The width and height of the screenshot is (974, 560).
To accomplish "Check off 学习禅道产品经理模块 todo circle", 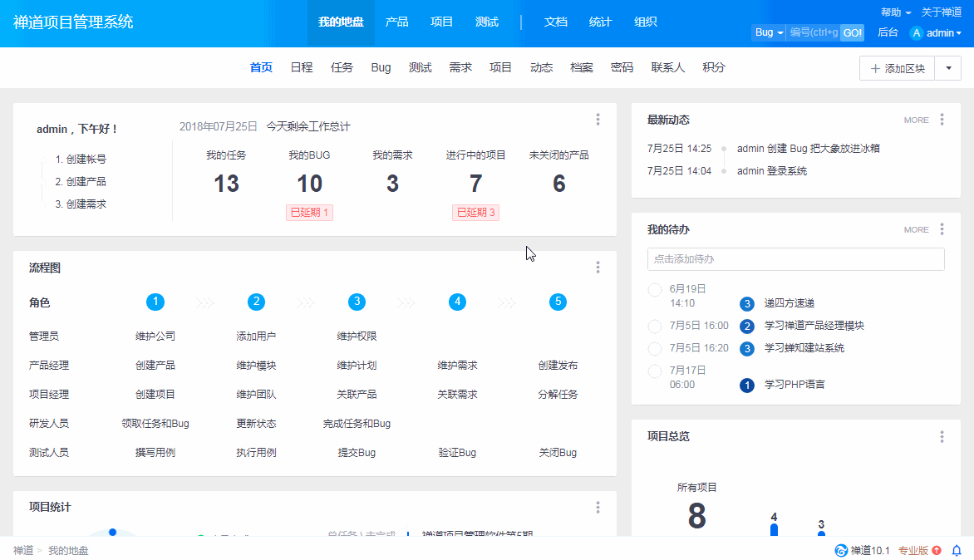I will click(x=654, y=326).
